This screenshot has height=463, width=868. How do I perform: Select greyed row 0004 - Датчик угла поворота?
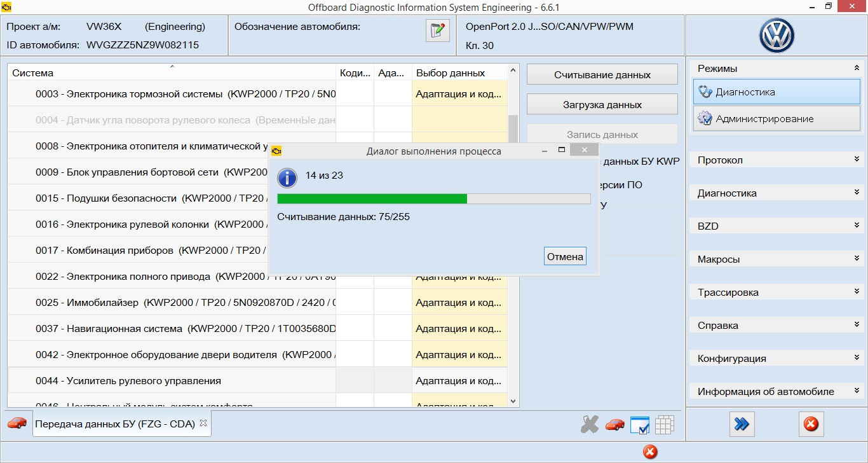(x=172, y=120)
